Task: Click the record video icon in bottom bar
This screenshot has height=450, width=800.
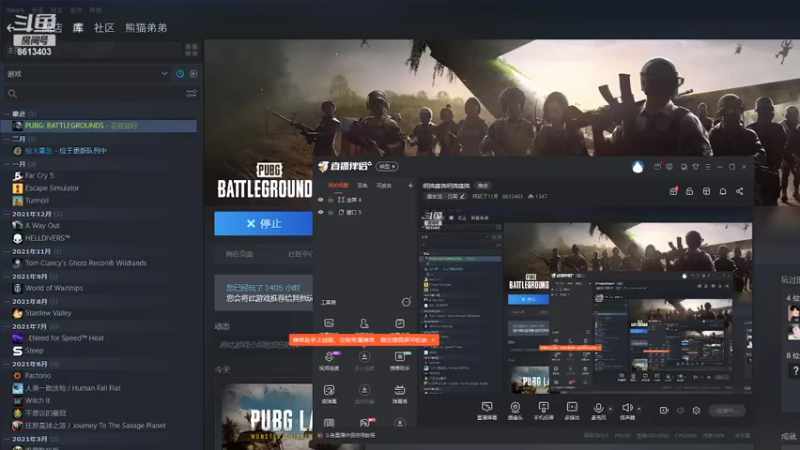Action: 664,410
